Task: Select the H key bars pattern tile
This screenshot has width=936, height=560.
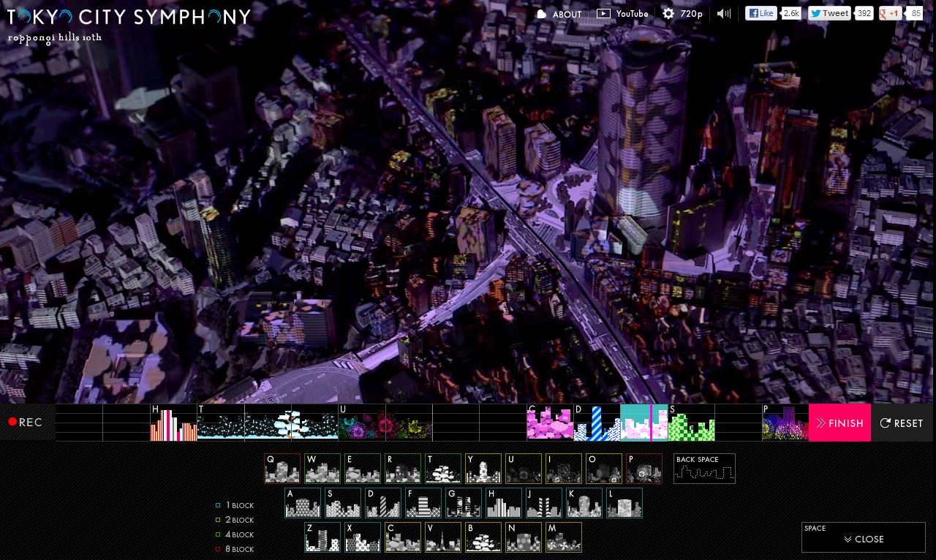Action: click(x=504, y=503)
